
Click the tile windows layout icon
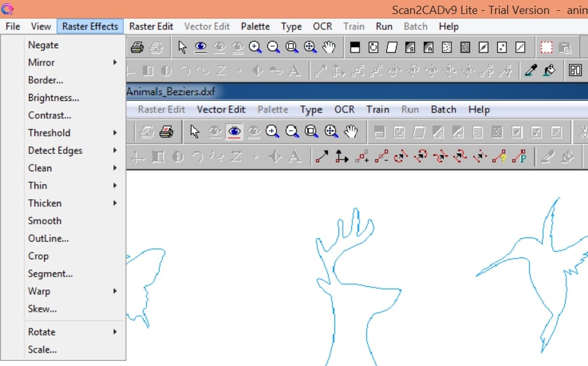point(575,70)
